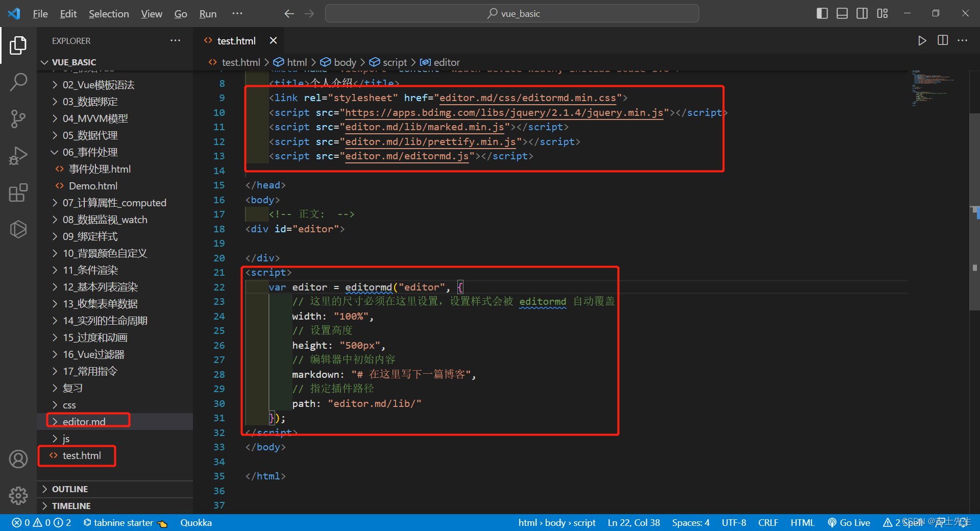Click the script breadcrumb item
Image resolution: width=980 pixels, height=531 pixels.
tap(388, 62)
